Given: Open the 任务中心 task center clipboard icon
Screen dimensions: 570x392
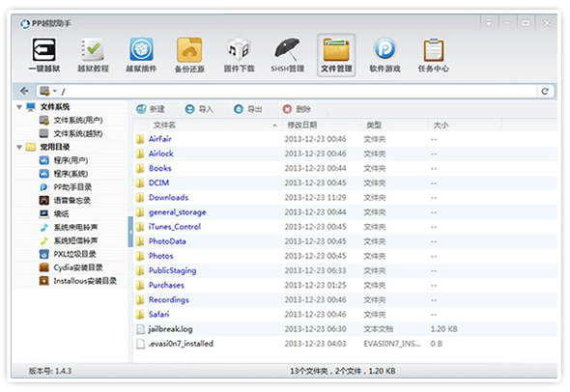Looking at the screenshot, I should [434, 55].
